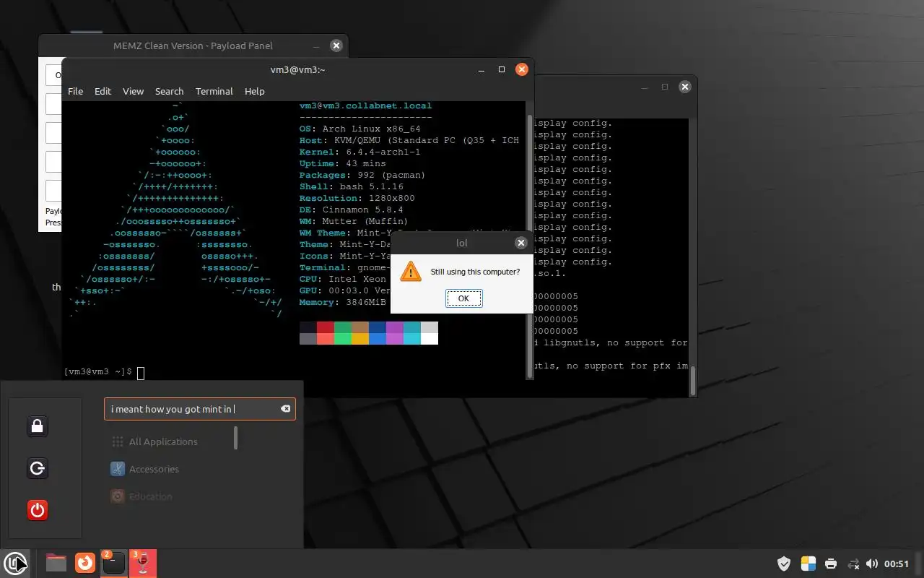Click the start menu category scrollbar
Viewport: 924px width, 578px height.
coord(235,438)
